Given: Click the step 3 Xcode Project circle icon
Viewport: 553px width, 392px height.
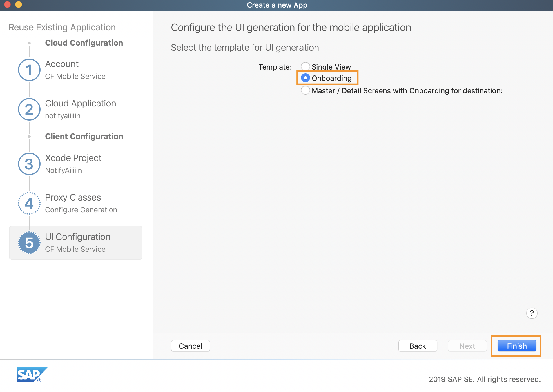Looking at the screenshot, I should [29, 164].
